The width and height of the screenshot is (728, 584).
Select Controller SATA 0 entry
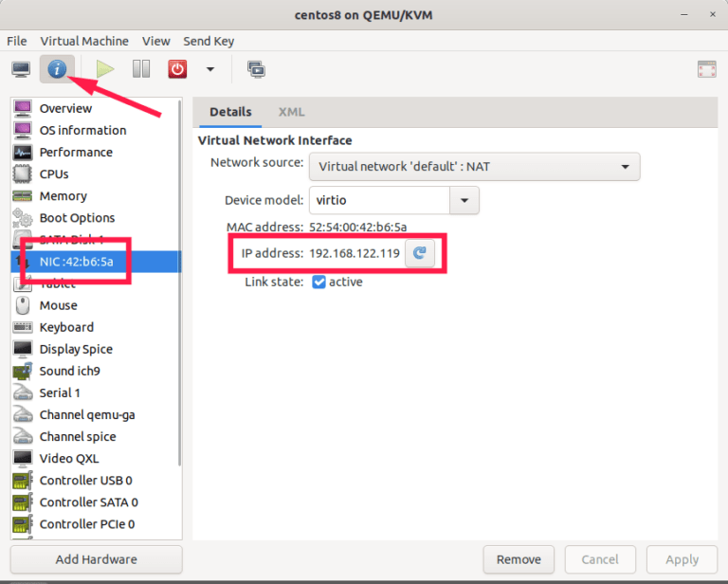95,502
